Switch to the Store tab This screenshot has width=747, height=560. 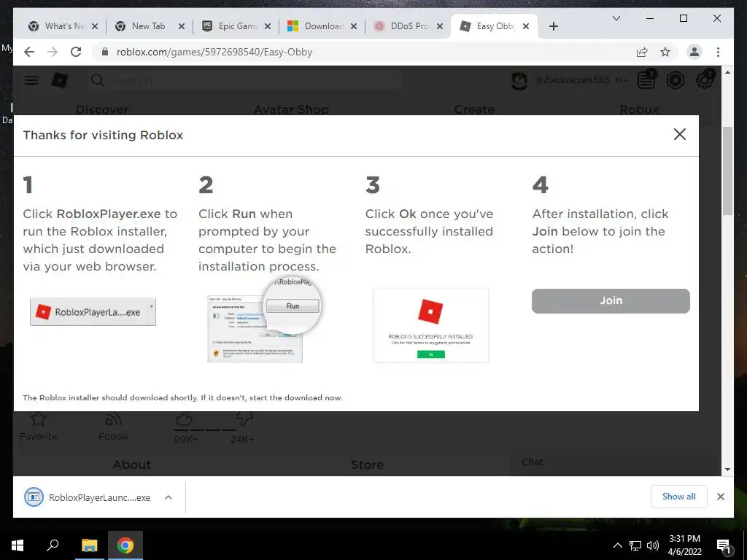pos(367,464)
